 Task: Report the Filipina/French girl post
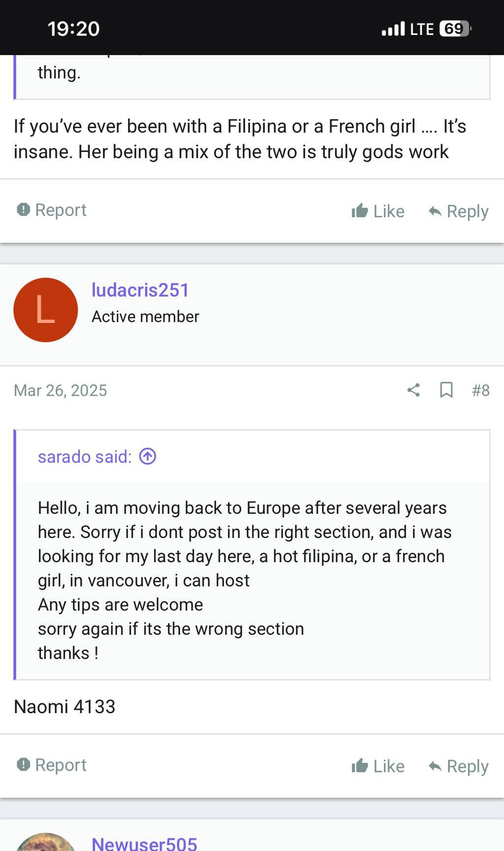(52, 210)
